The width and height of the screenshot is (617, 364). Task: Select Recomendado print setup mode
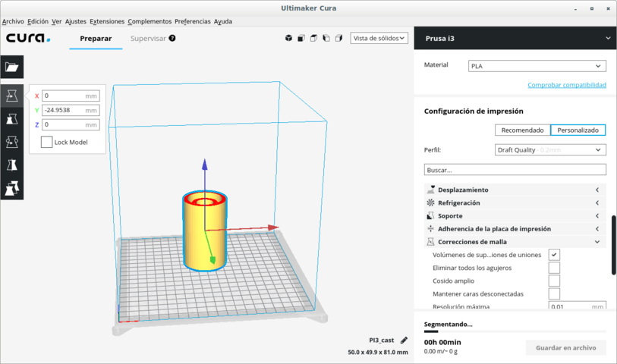(x=523, y=130)
